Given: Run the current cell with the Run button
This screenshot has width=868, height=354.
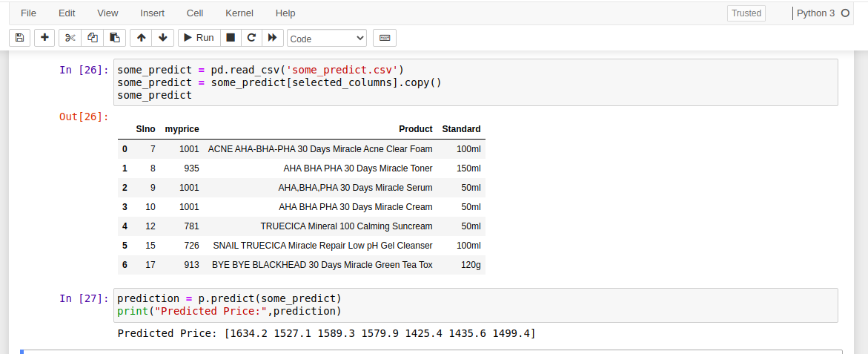Looking at the screenshot, I should [199, 38].
